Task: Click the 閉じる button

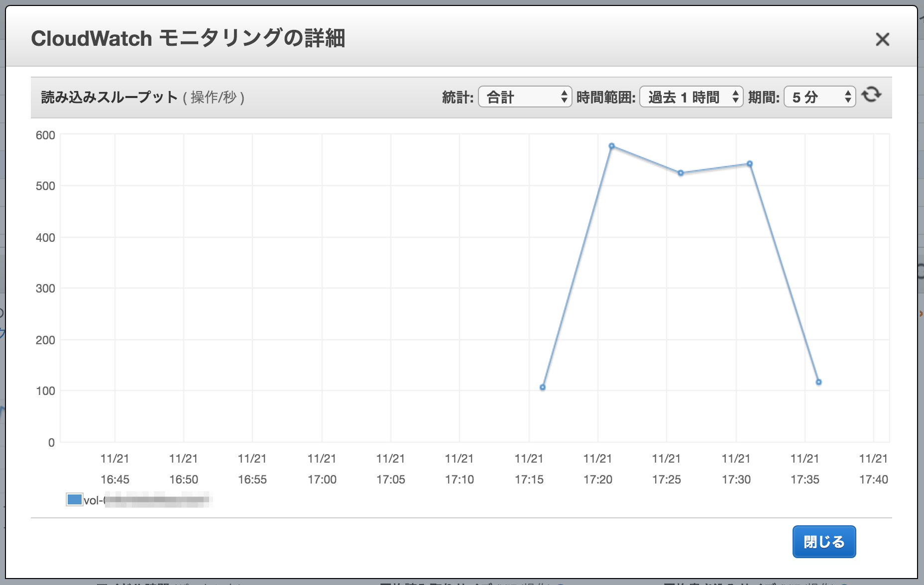Action: [824, 542]
